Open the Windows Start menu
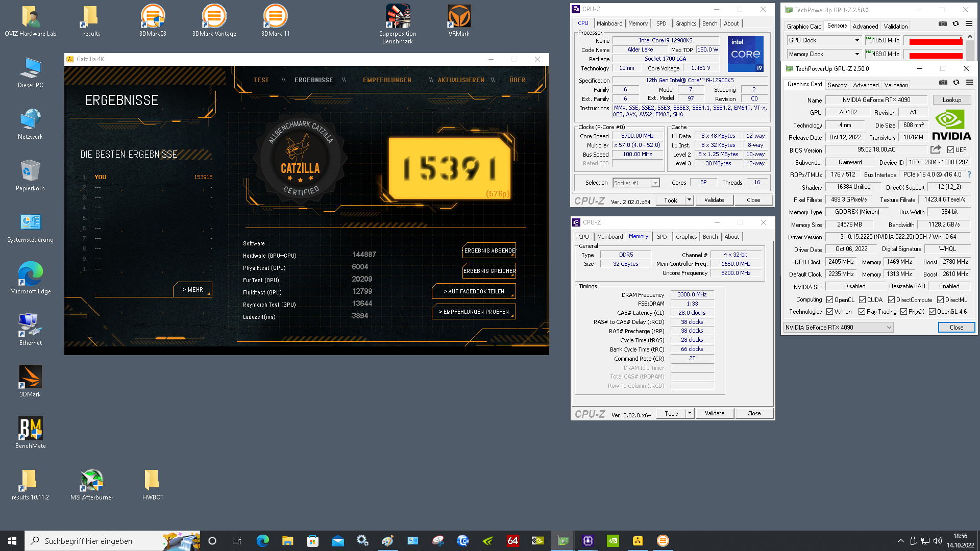This screenshot has width=980, height=551. point(12,541)
